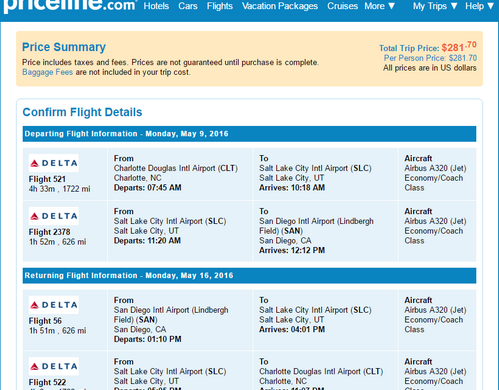499x390 pixels.
Task: Click the Delta logo for Flight 56
Action: point(54,305)
